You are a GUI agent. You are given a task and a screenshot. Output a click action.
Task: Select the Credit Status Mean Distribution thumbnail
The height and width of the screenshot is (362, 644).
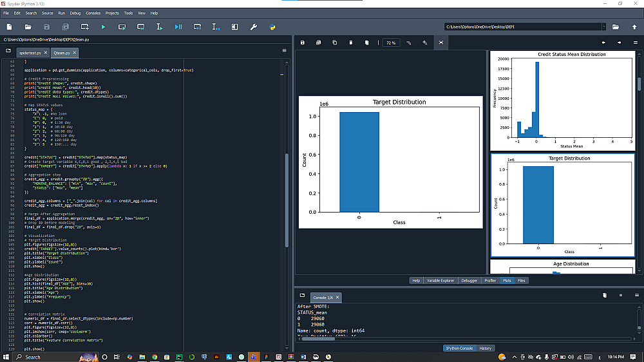563,100
